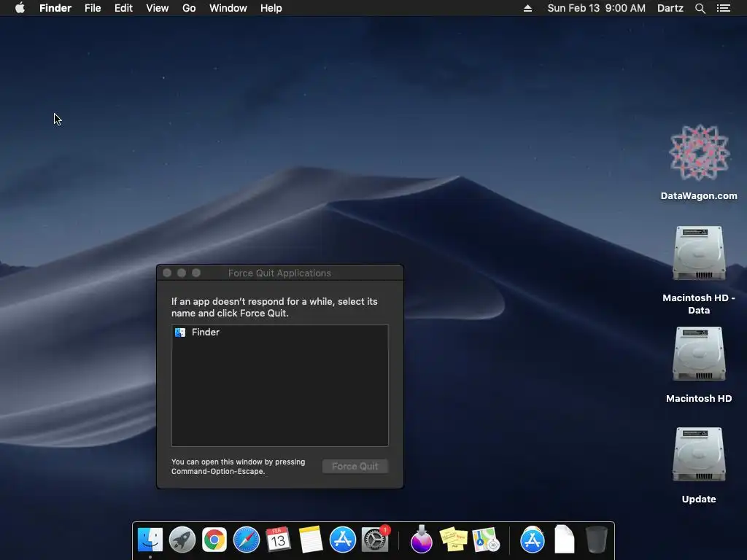The image size is (747, 560).
Task: Select Finder in the Force Quit list
Action: [x=279, y=332]
